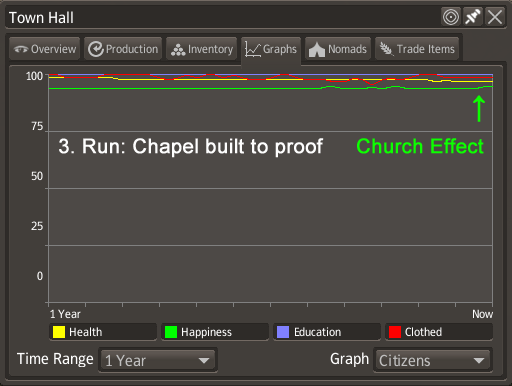Click the '1 Year' axis label
Screen dimensions: 512x386
tap(65, 314)
